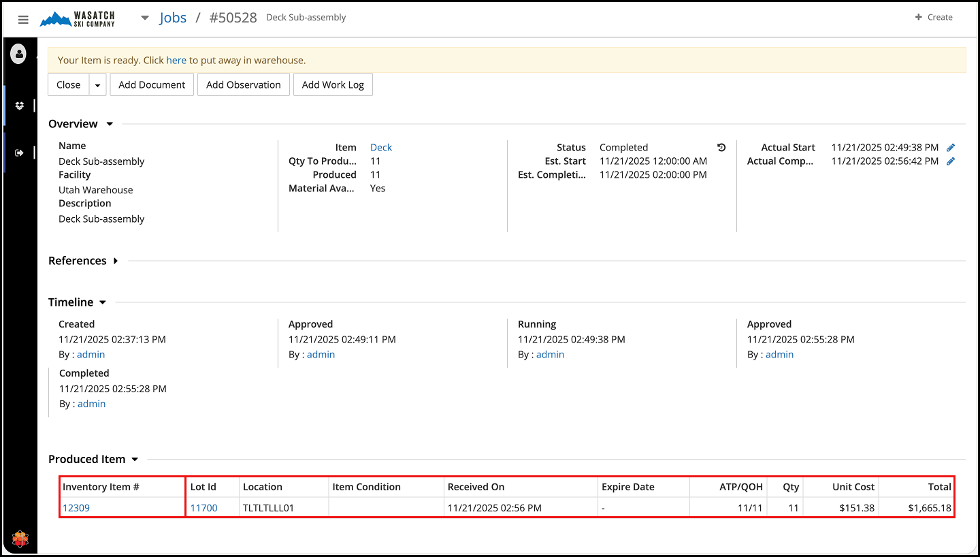Open the hamburger navigation menu
980x557 pixels.
[x=23, y=20]
